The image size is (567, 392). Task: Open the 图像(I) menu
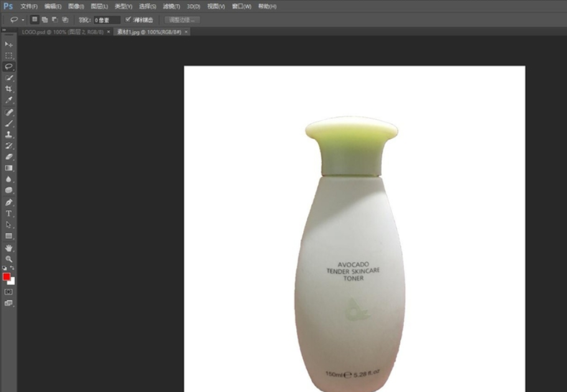point(76,6)
